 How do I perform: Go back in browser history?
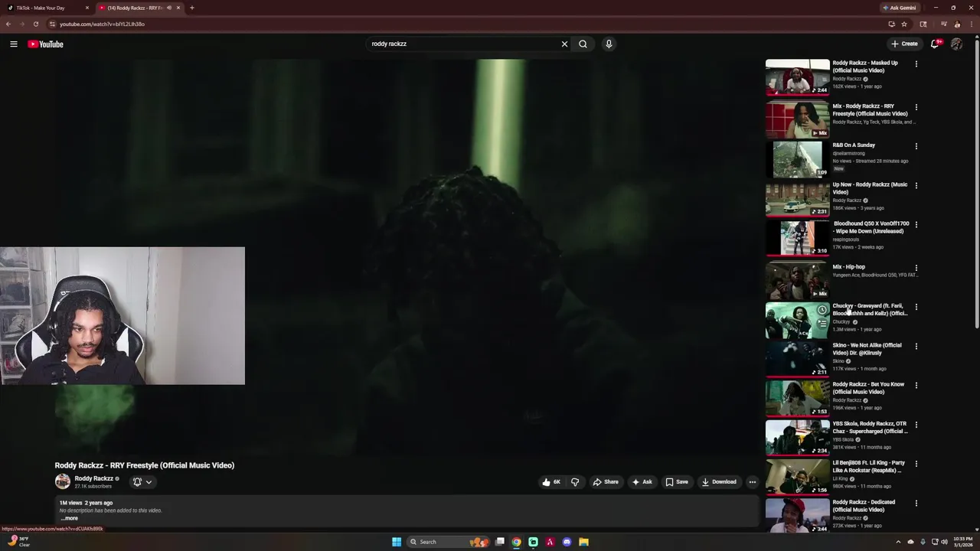[x=8, y=24]
